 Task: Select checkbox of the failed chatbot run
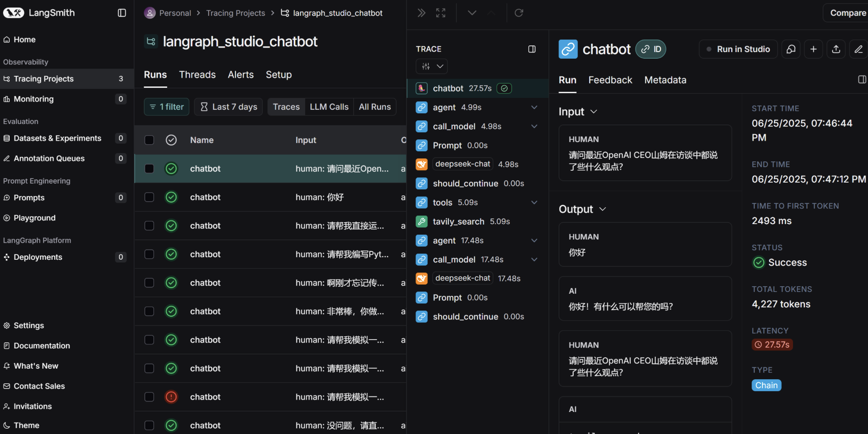150,397
